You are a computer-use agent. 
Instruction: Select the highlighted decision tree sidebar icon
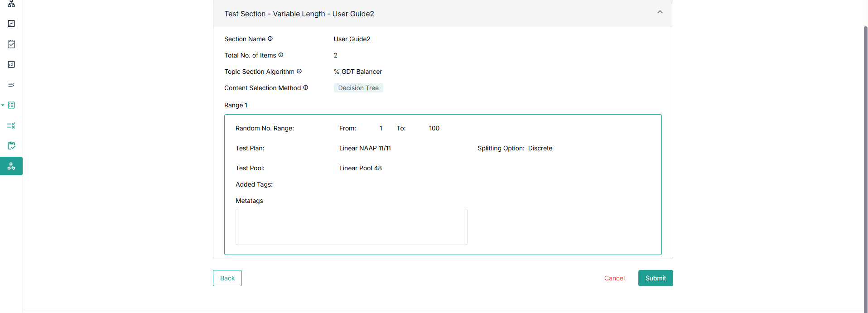click(11, 166)
